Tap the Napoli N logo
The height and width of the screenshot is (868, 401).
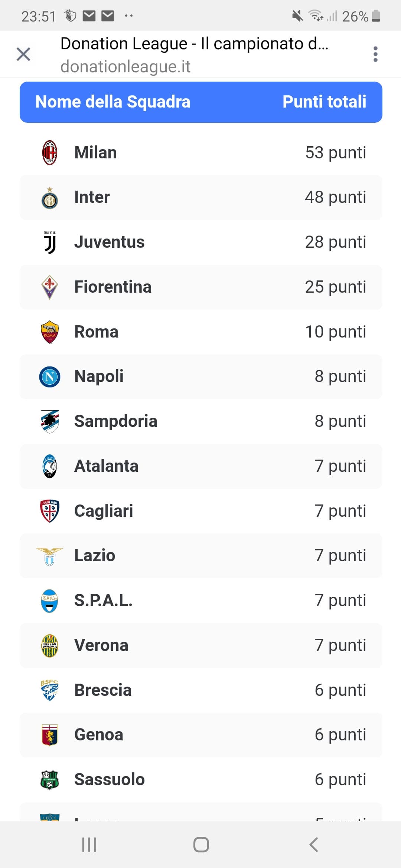(x=49, y=377)
